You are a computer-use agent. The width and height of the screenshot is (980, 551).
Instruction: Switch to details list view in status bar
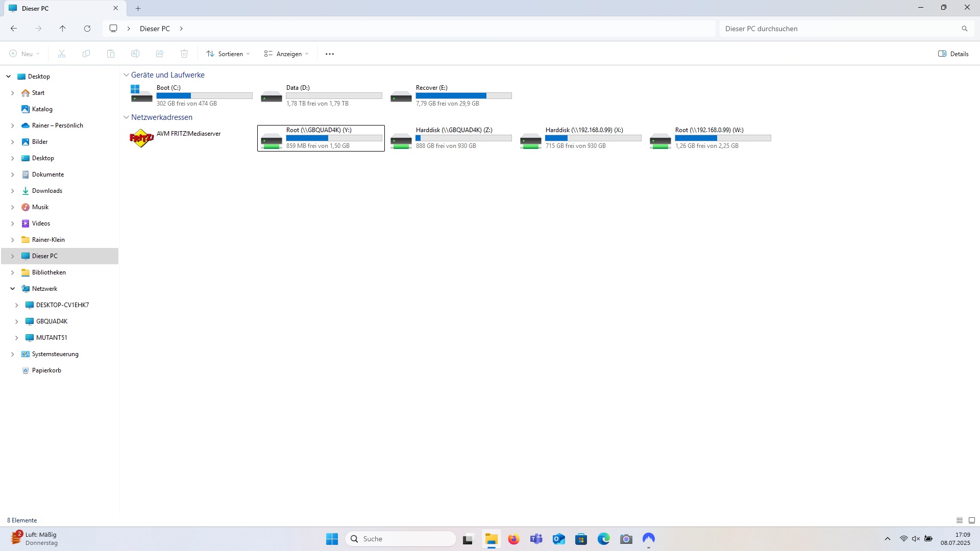point(960,520)
